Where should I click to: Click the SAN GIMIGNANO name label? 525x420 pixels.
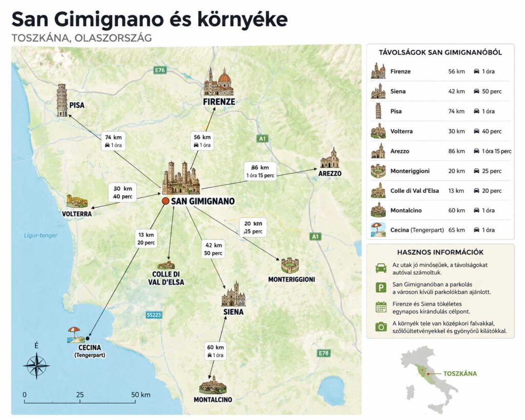pos(203,201)
